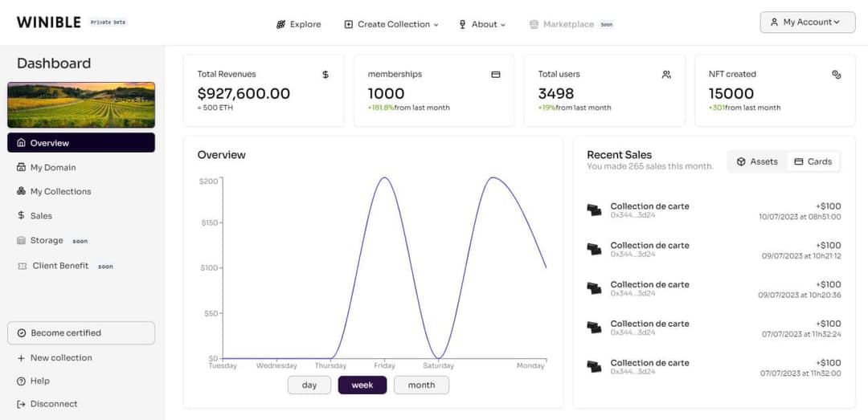
Task: Click the link icon on NFT created card
Action: point(836,75)
